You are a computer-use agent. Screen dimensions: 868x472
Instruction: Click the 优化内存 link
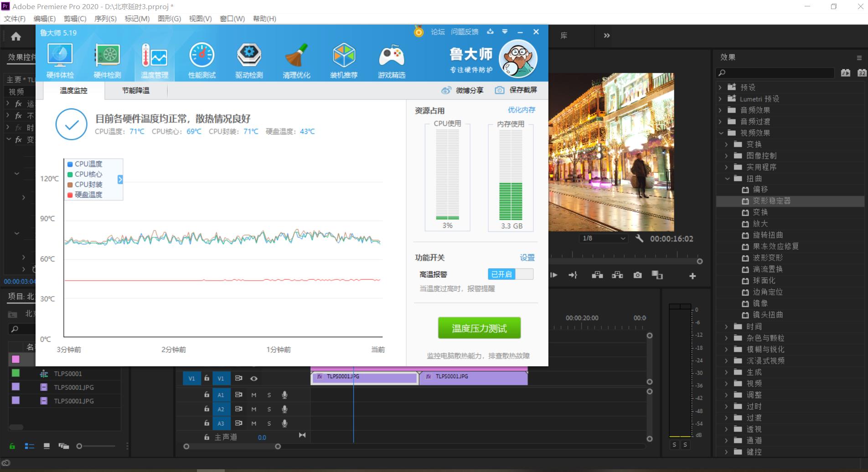pos(522,110)
